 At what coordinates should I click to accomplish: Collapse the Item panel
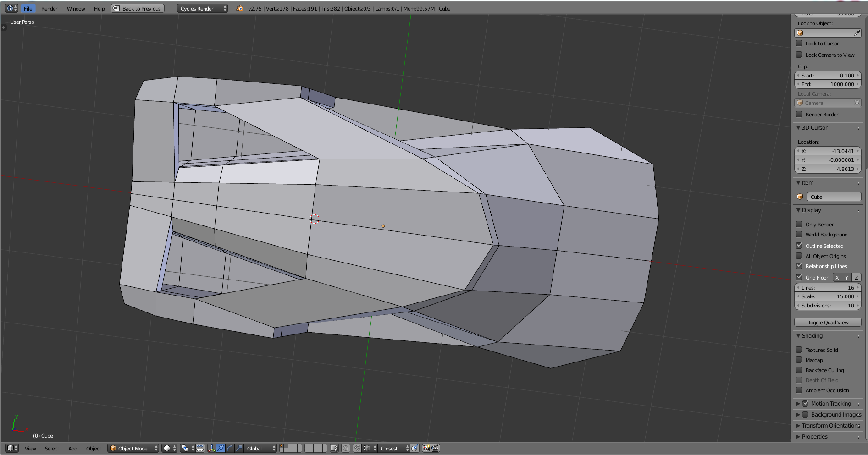(798, 183)
